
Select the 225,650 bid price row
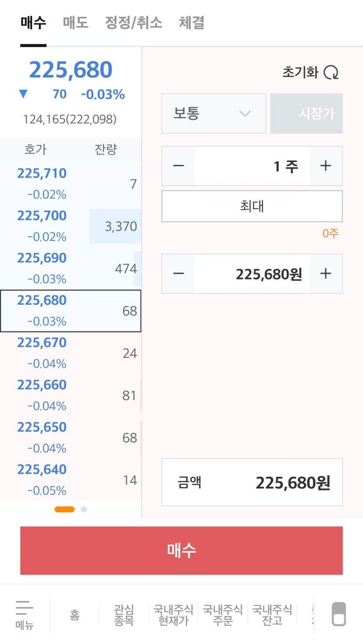click(x=71, y=437)
